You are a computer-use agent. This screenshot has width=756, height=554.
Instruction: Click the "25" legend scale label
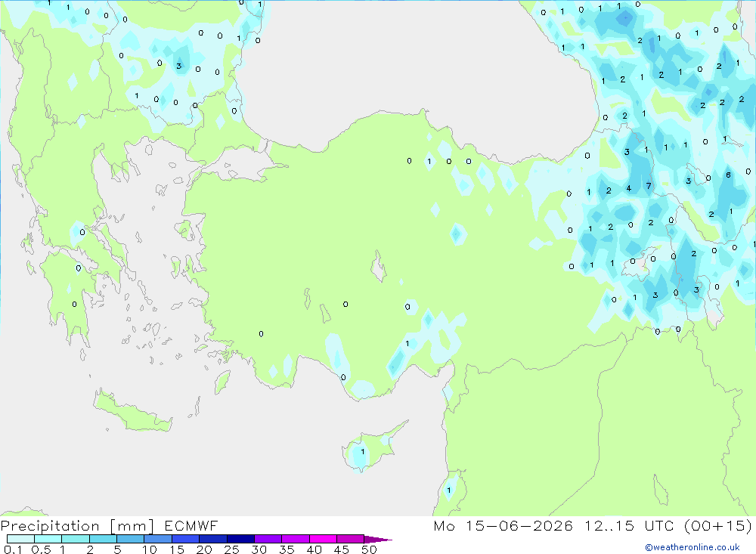click(x=232, y=549)
